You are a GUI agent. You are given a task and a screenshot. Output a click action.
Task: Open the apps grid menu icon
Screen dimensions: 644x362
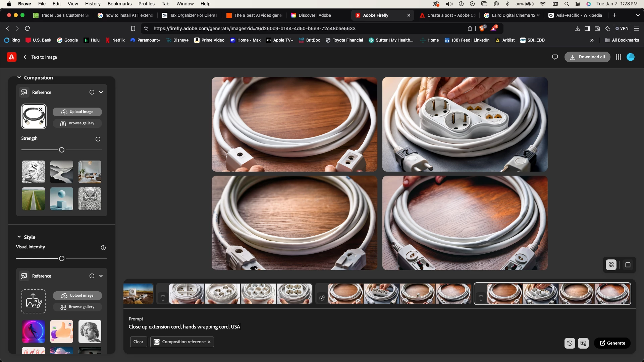click(x=619, y=57)
